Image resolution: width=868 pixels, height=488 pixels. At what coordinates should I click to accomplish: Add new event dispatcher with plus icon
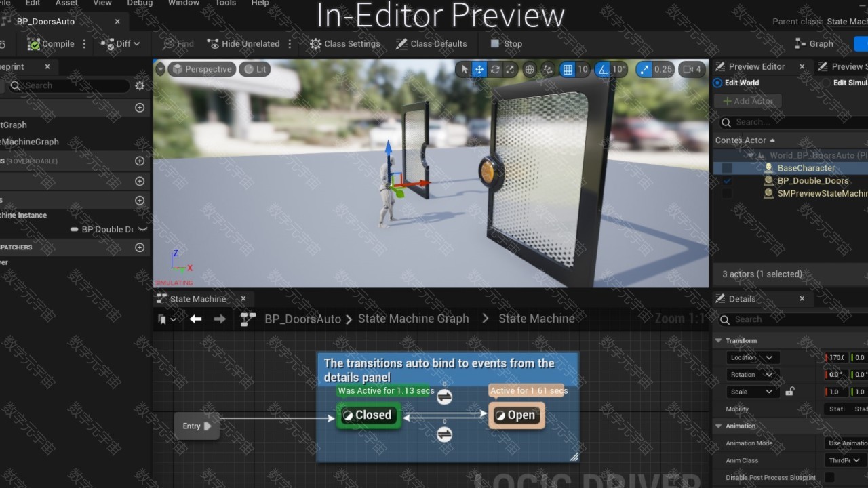pos(140,247)
